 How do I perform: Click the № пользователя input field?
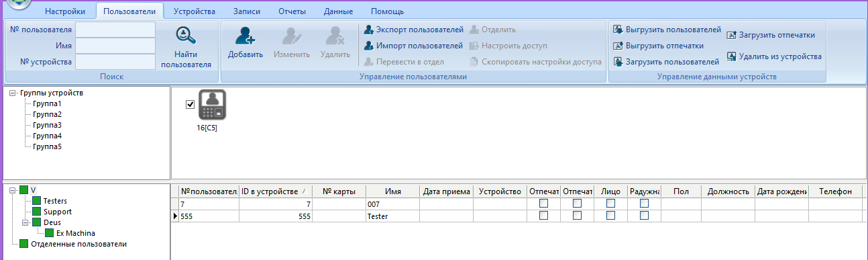coord(115,30)
